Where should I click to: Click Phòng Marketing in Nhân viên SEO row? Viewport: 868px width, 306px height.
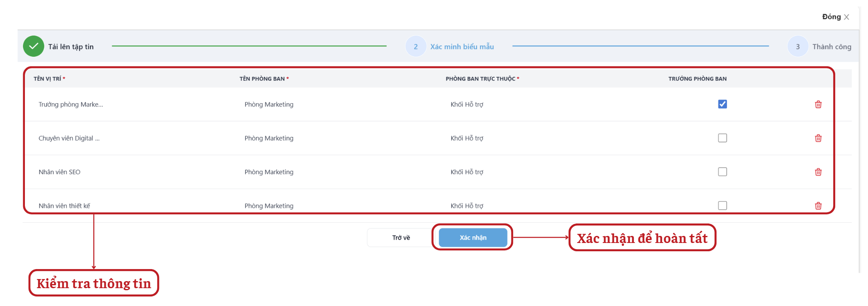pyautogui.click(x=269, y=172)
